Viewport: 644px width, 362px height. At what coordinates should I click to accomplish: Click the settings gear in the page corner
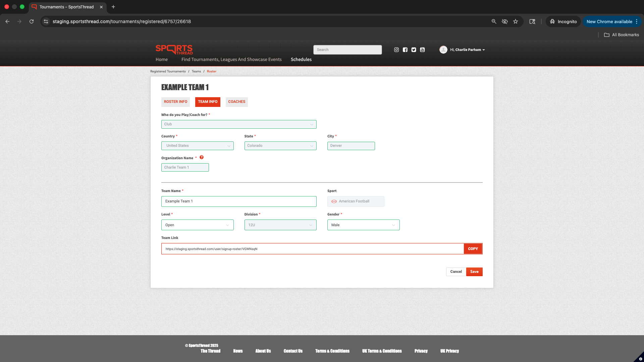pyautogui.click(x=640, y=359)
